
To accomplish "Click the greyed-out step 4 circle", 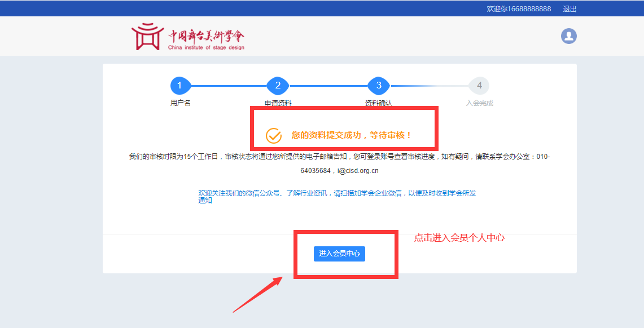I will tap(479, 86).
